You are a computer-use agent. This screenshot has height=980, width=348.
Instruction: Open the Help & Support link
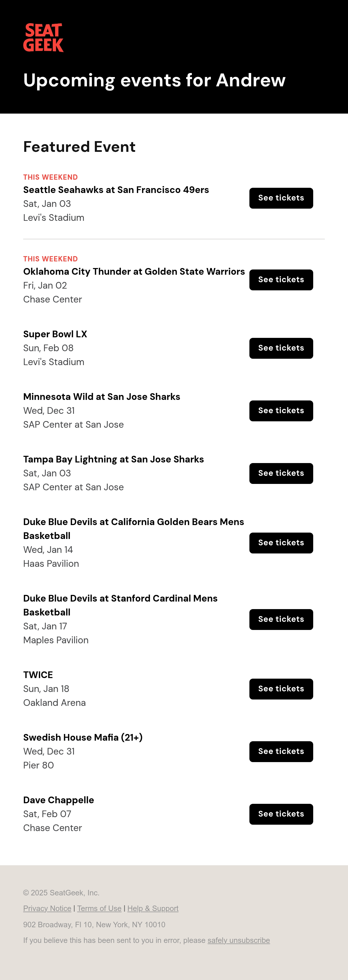153,908
